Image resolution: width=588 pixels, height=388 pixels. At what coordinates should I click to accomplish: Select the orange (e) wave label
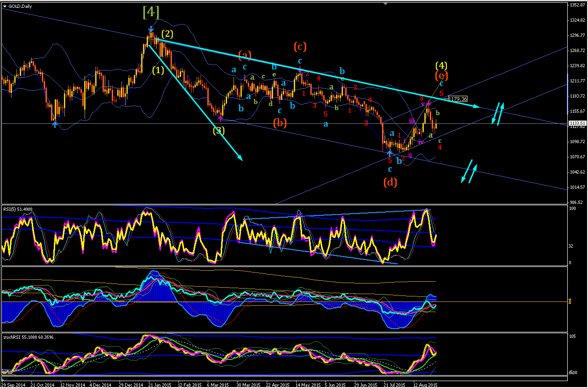click(x=441, y=75)
